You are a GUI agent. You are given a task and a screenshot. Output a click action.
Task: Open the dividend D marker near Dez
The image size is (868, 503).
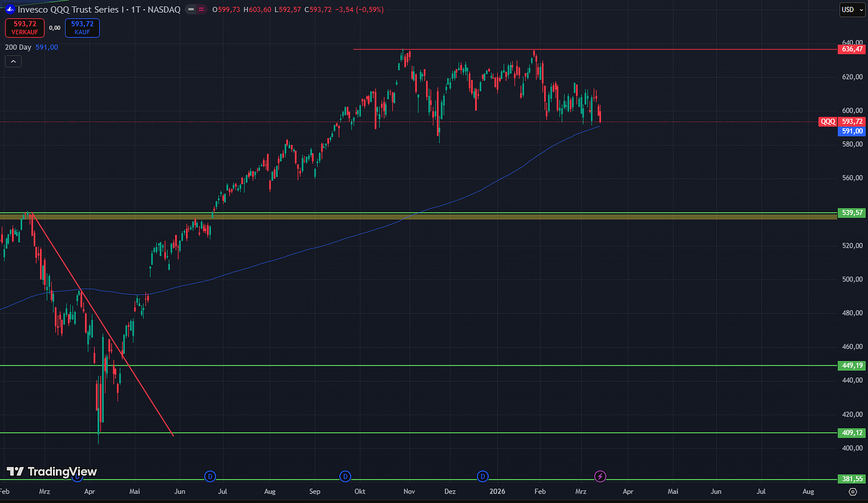(483, 476)
